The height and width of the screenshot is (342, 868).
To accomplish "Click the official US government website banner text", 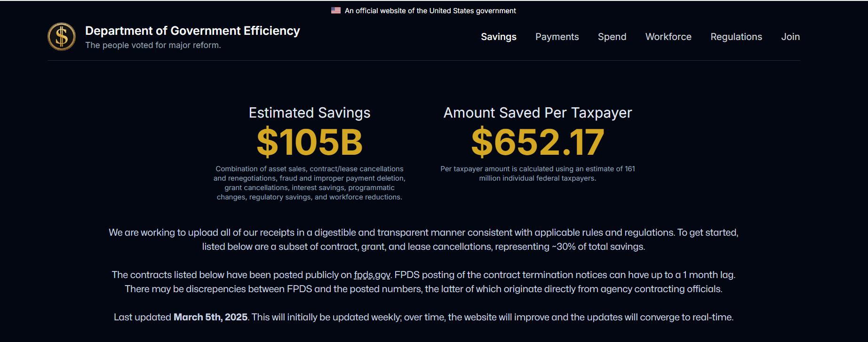I will tap(430, 11).
